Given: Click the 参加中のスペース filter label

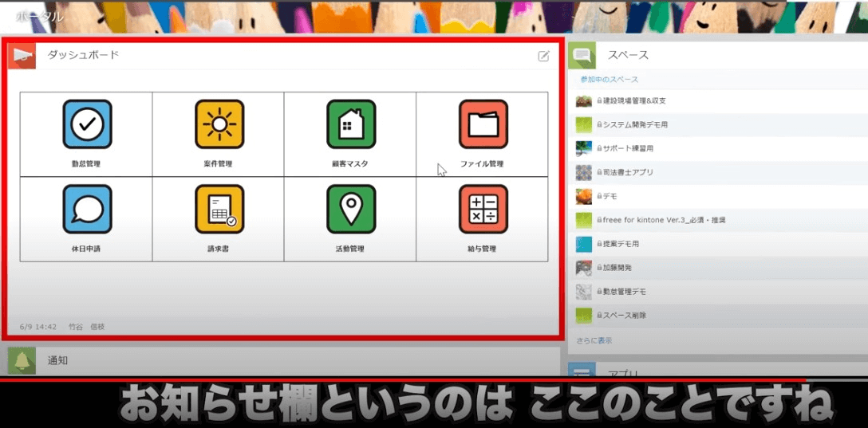Looking at the screenshot, I should (610, 80).
